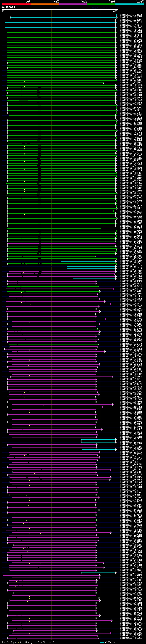Select the UniRef100_A6QB60 label
The width and height of the screenshot is (146, 644).
click(131, 482)
